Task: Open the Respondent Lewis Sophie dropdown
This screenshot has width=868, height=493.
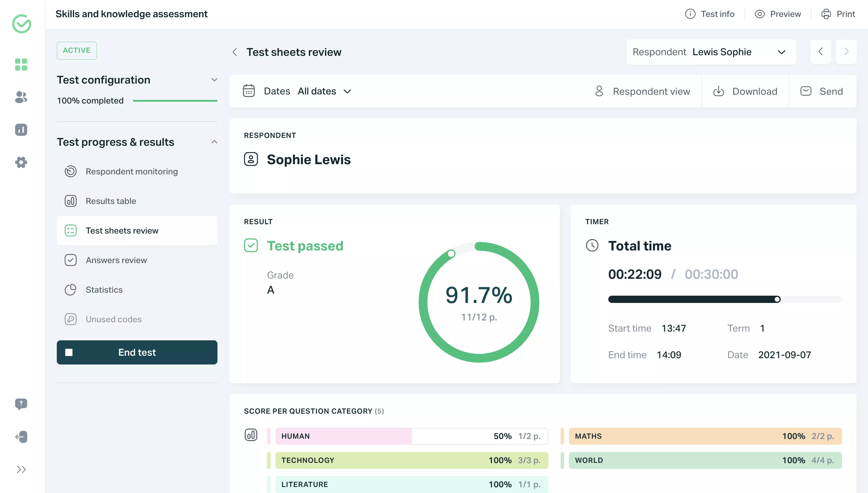Action: tap(711, 52)
